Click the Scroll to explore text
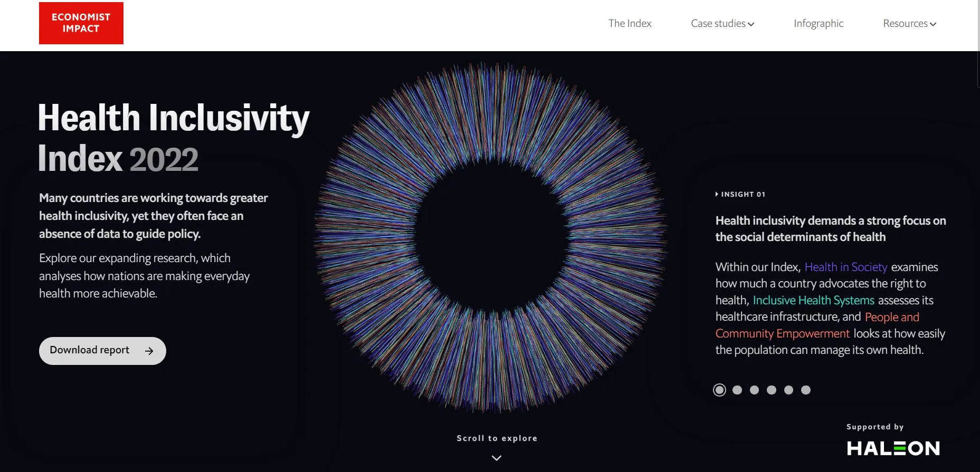The width and height of the screenshot is (980, 472). click(x=497, y=438)
